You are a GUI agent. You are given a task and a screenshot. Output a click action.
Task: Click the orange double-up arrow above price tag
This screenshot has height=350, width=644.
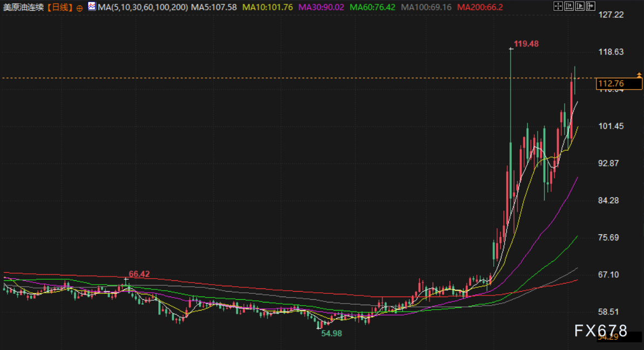(639, 75)
